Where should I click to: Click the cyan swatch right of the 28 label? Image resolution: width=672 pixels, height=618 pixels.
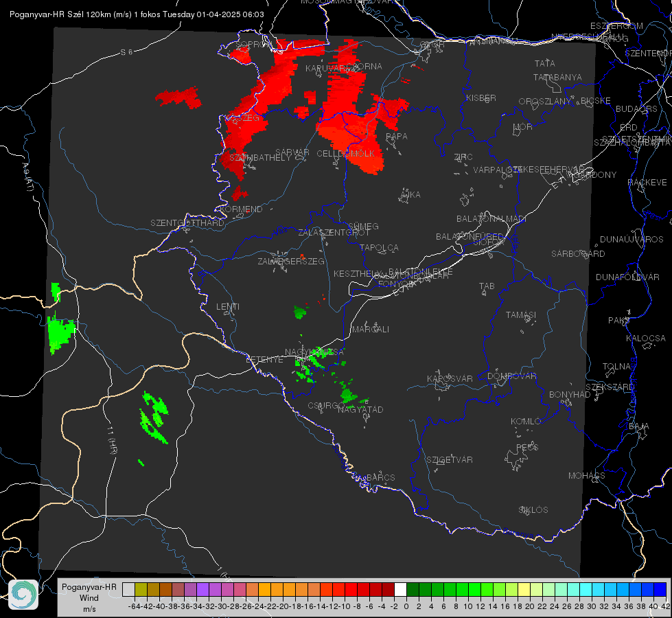[x=586, y=589]
